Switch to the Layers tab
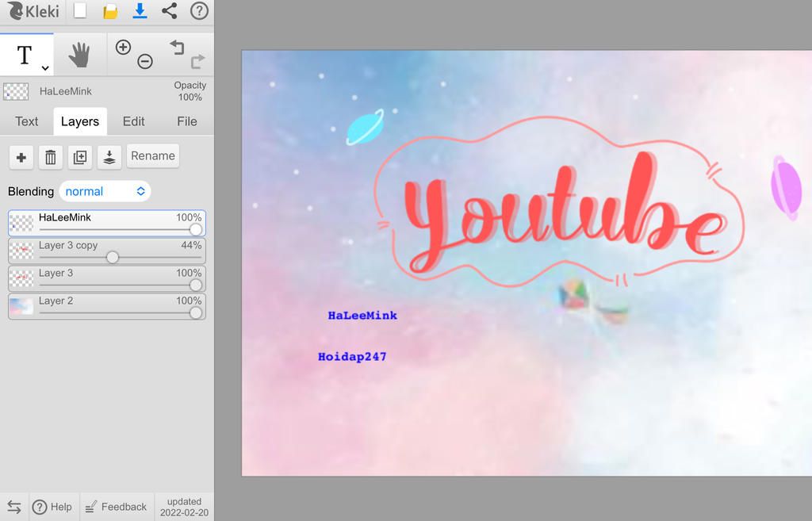812x521 pixels. click(80, 121)
